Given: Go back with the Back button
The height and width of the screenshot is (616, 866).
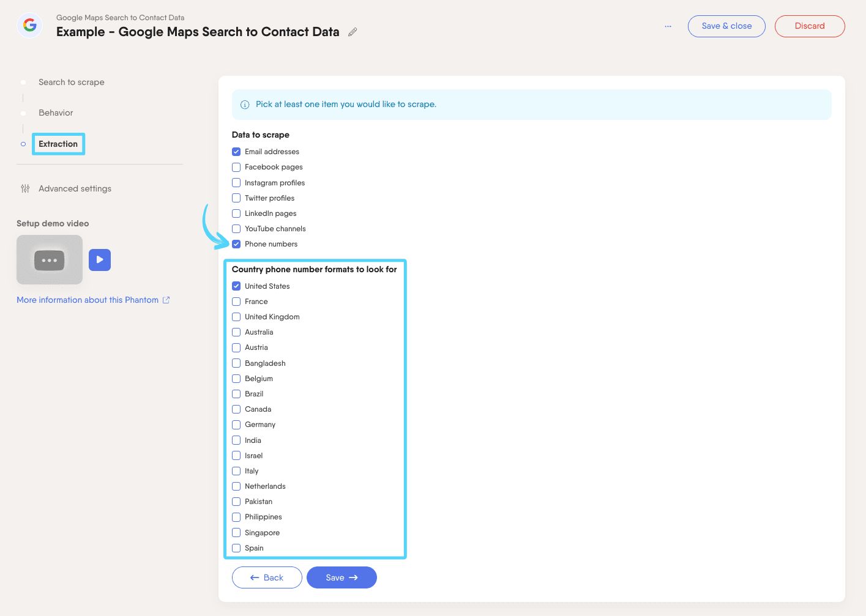Looking at the screenshot, I should 267,577.
